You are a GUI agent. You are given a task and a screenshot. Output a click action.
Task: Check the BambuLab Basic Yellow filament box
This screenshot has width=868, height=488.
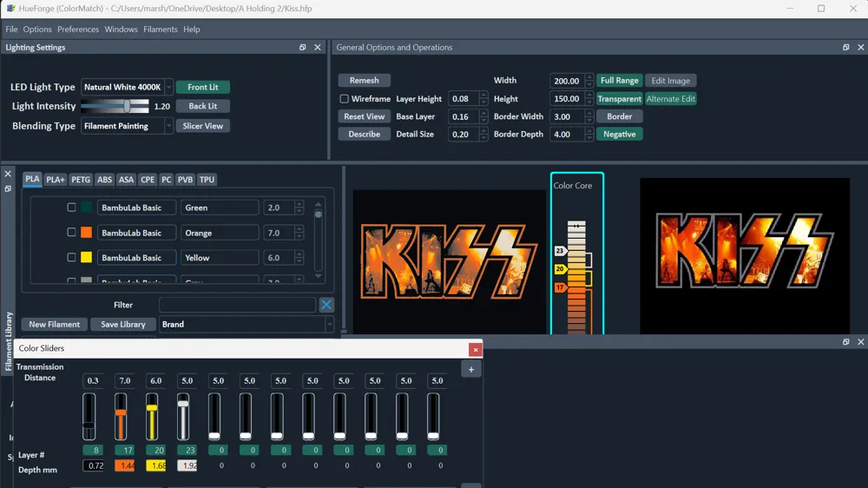point(71,258)
